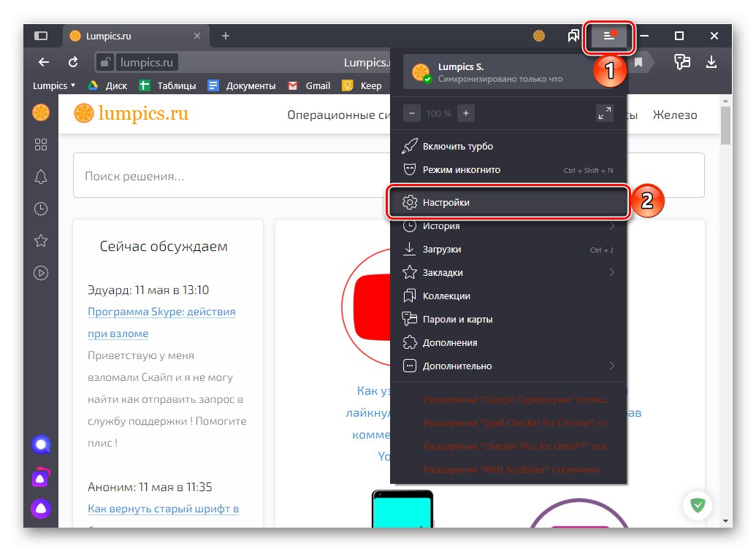Decrease zoom with the minus stepper
Screen dimensions: 756x551
click(x=411, y=113)
